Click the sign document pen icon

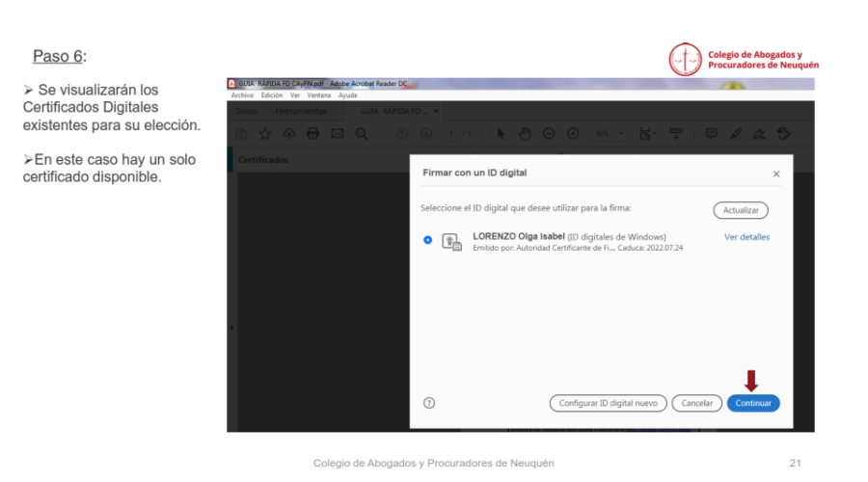coord(760,133)
